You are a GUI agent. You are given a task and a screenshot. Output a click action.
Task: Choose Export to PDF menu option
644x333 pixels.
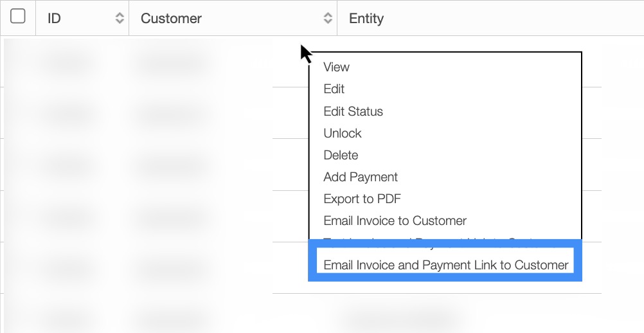click(362, 199)
